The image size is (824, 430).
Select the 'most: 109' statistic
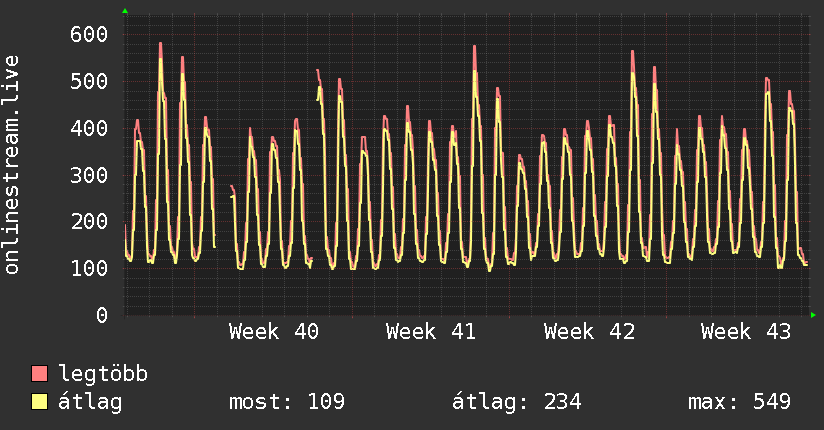coord(287,402)
